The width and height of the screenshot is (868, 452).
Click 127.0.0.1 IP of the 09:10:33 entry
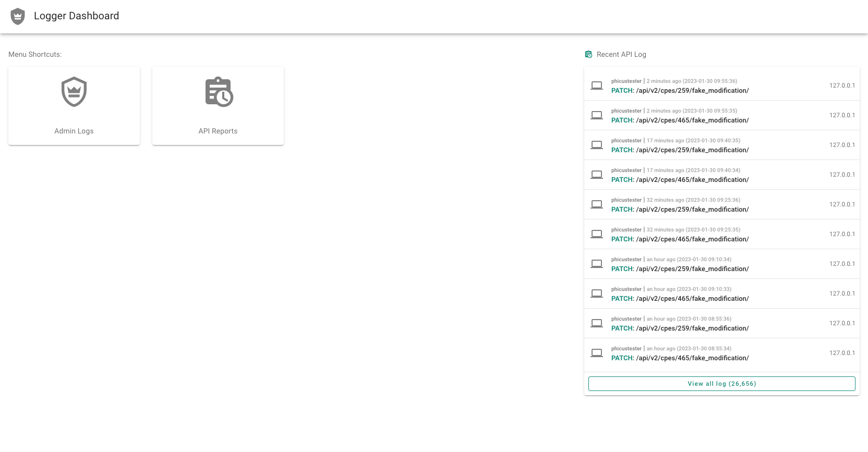(x=842, y=294)
